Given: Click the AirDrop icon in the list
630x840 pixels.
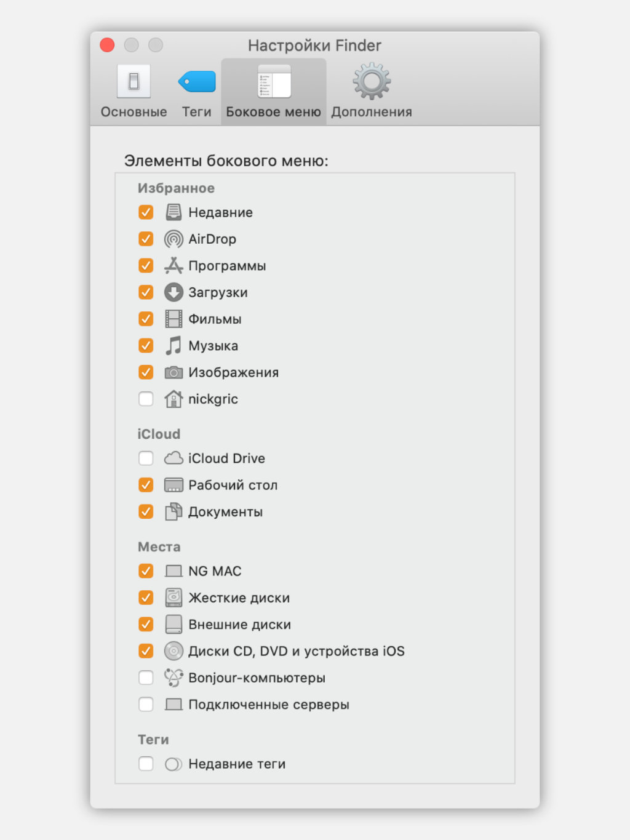Looking at the screenshot, I should click(173, 239).
